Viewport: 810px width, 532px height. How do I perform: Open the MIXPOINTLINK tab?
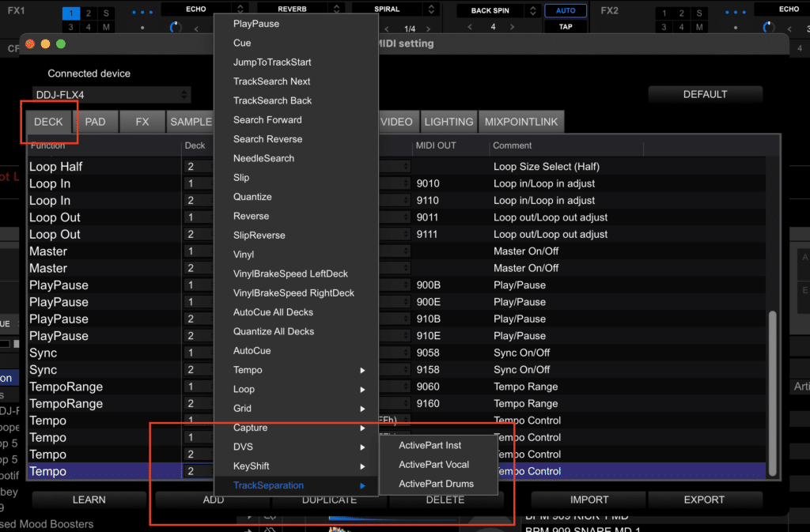(x=520, y=122)
